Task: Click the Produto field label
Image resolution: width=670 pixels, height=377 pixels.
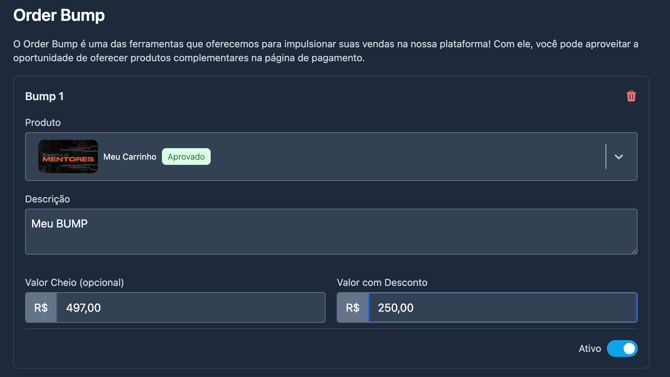Action: click(x=43, y=123)
